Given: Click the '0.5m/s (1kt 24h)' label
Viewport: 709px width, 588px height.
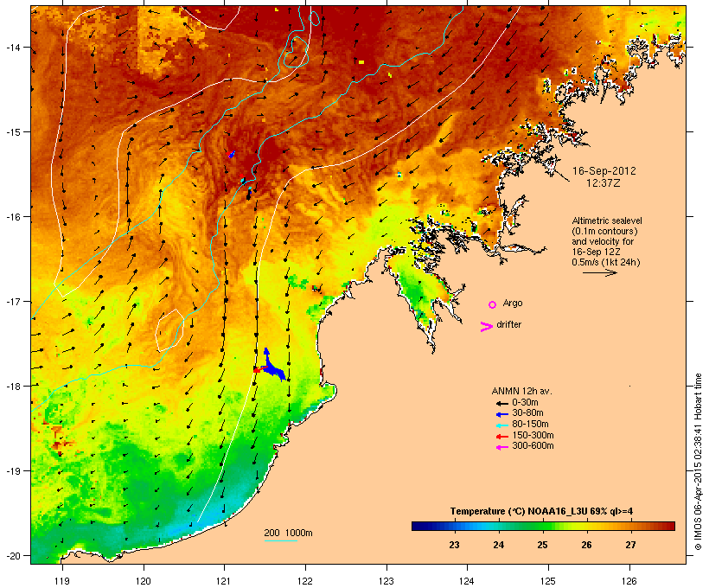Looking at the screenshot, I should click(x=605, y=262).
